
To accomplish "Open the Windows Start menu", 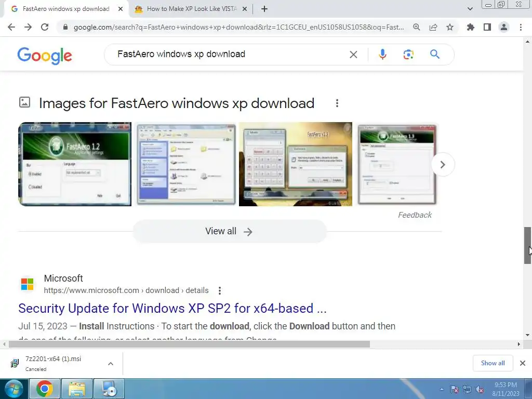I will 14,389.
